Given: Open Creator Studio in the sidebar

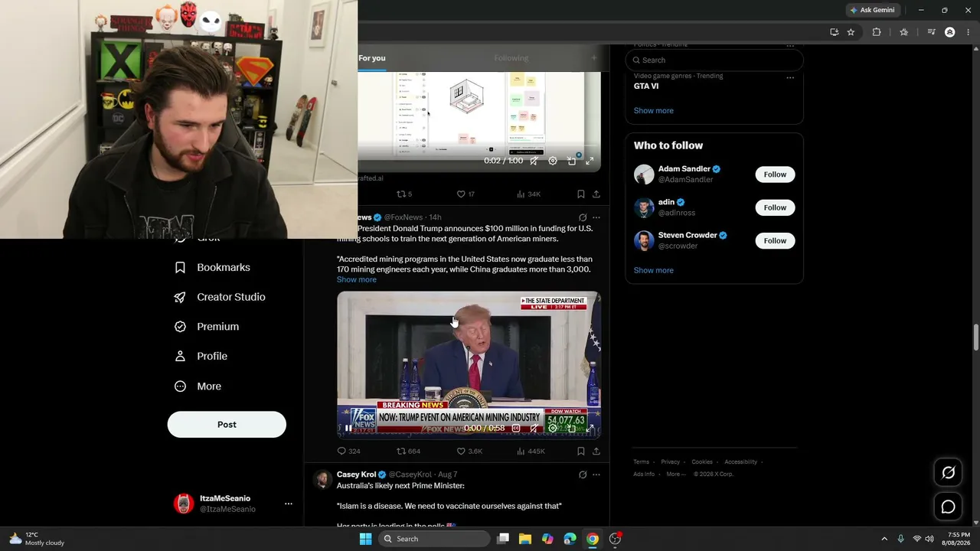Looking at the screenshot, I should [220, 297].
